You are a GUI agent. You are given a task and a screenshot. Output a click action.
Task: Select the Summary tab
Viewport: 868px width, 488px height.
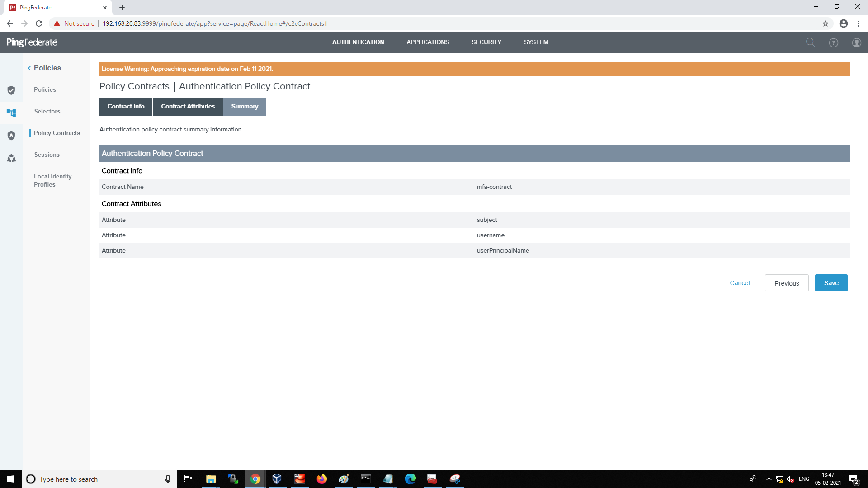click(x=245, y=107)
